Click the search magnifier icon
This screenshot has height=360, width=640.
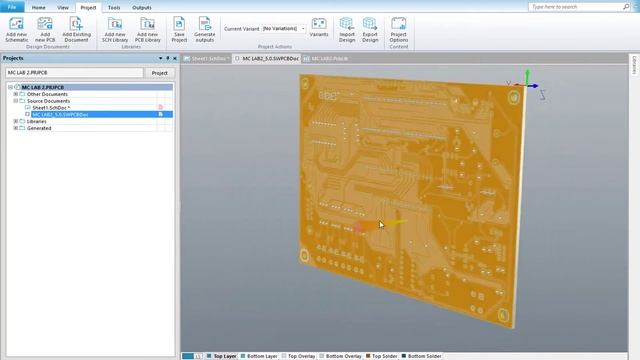click(x=626, y=7)
